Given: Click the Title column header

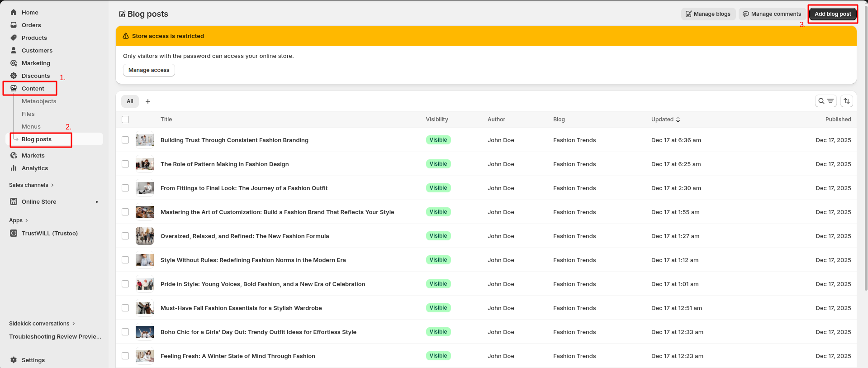Looking at the screenshot, I should (166, 119).
